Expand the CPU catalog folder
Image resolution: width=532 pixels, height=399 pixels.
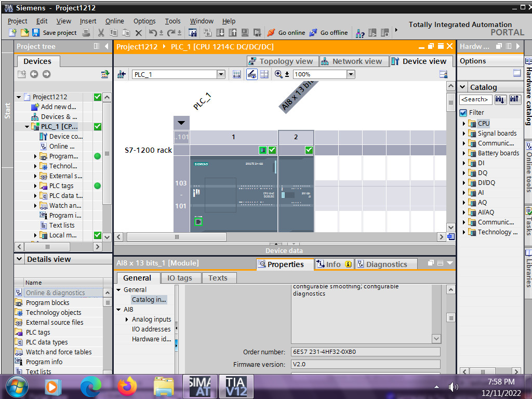pyautogui.click(x=464, y=124)
